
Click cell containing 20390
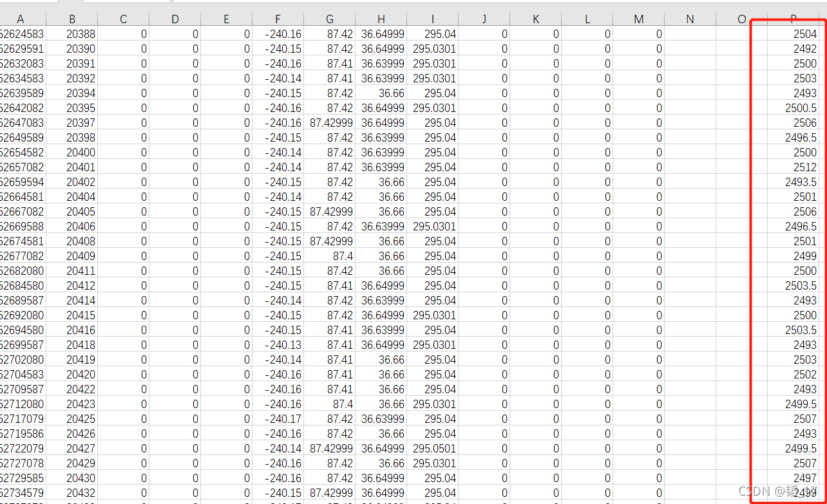71,48
